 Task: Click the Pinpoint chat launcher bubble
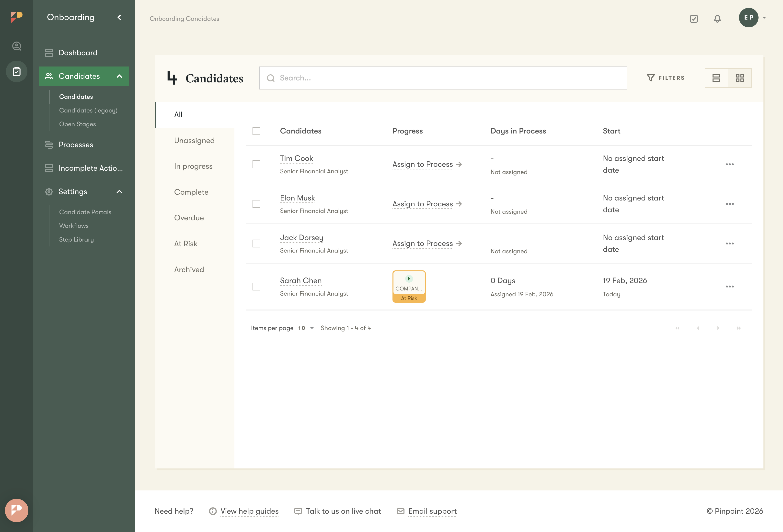[x=16, y=510]
